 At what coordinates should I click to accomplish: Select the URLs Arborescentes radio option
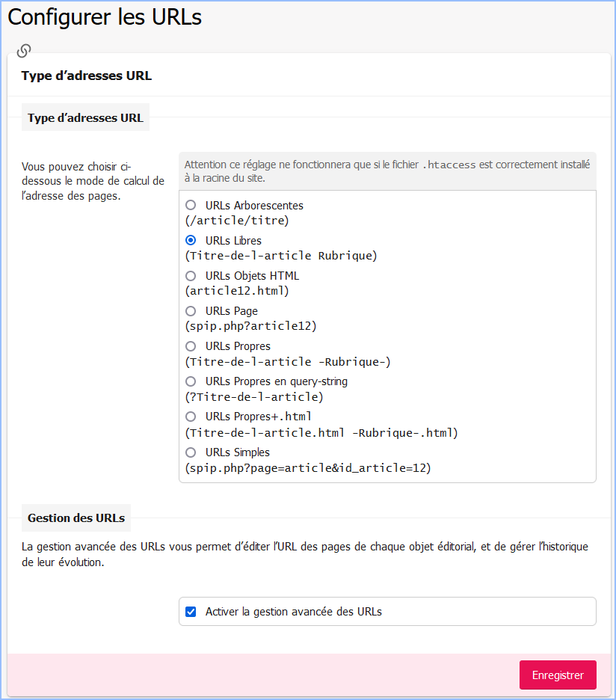pos(191,205)
